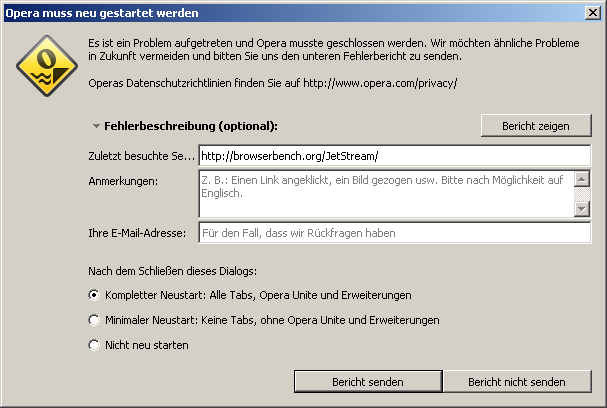
Task: Focus the E-Mail-Adresse input field
Action: point(394,233)
